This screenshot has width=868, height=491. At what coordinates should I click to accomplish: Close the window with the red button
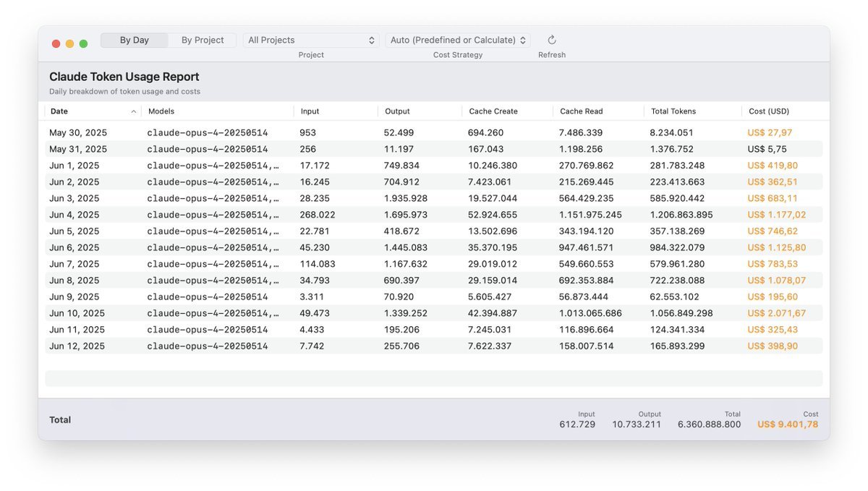coord(56,43)
